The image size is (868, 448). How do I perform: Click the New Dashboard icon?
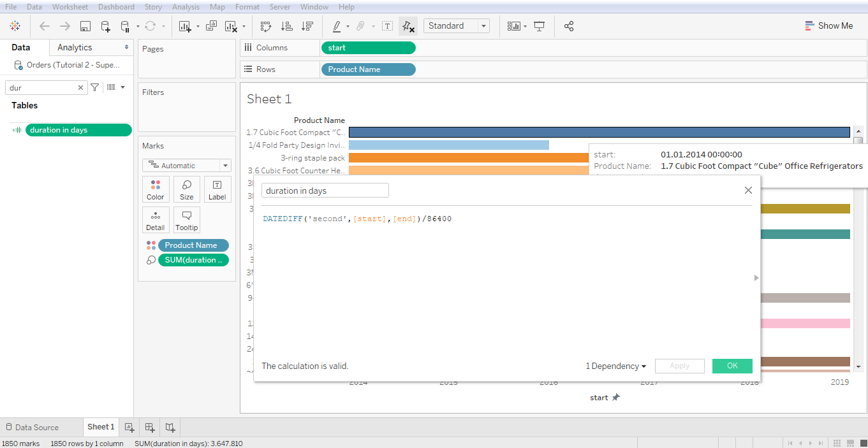pos(150,427)
